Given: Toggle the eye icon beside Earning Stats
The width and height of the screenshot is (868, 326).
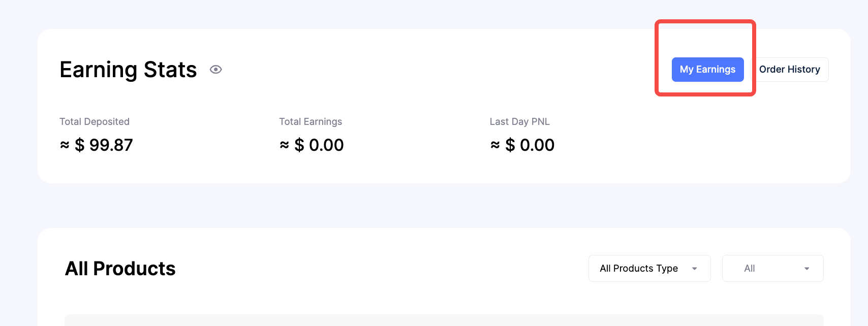Looking at the screenshot, I should (x=216, y=70).
